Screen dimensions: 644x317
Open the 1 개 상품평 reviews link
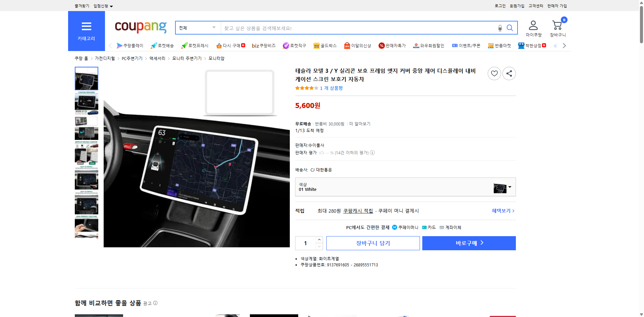tap(331, 88)
